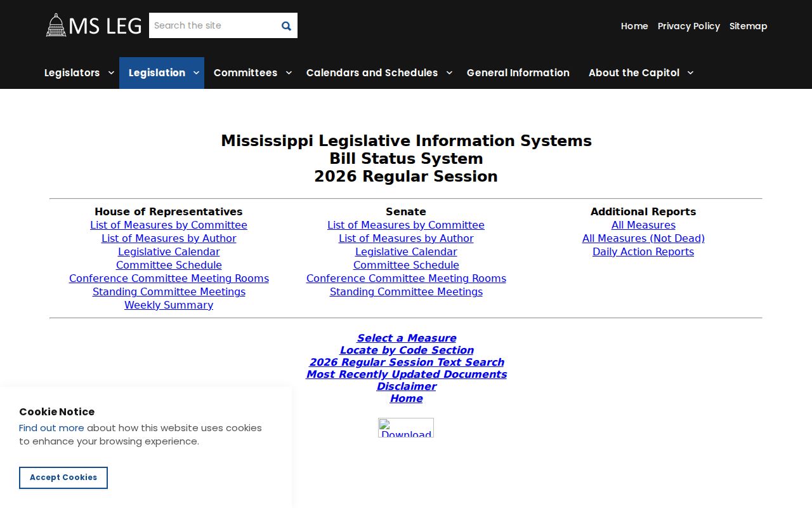The width and height of the screenshot is (812, 508).
Task: Open Locate by Code Section
Action: [406, 350]
